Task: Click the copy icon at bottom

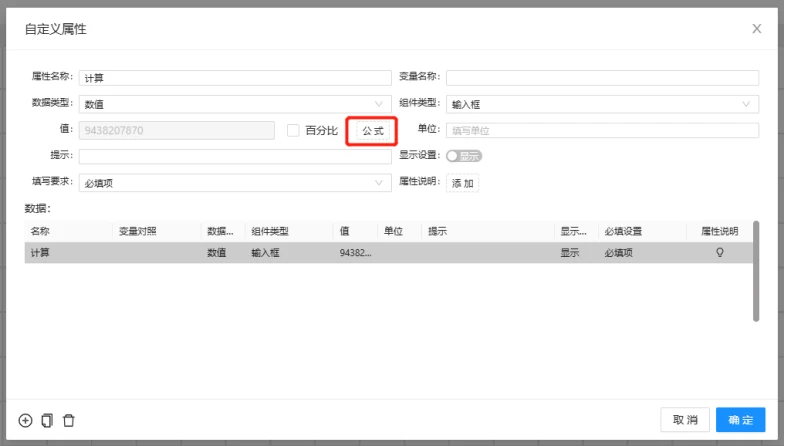Action: coord(47,420)
